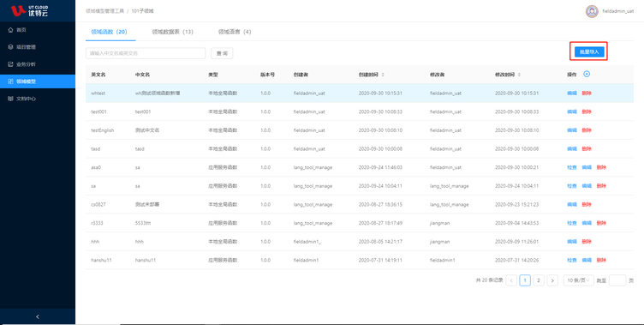Sort by 创建时间 column arrows

pyautogui.click(x=383, y=75)
